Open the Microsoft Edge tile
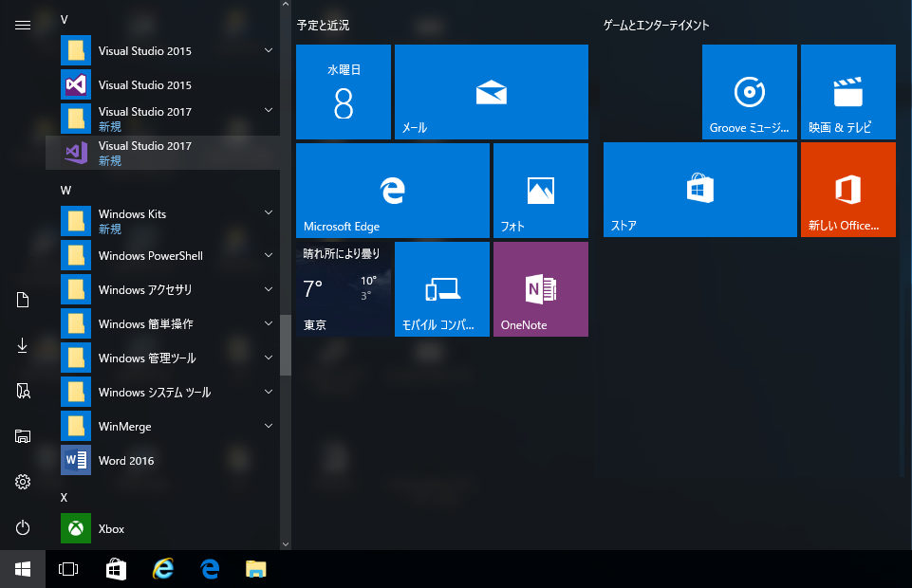 click(x=393, y=191)
